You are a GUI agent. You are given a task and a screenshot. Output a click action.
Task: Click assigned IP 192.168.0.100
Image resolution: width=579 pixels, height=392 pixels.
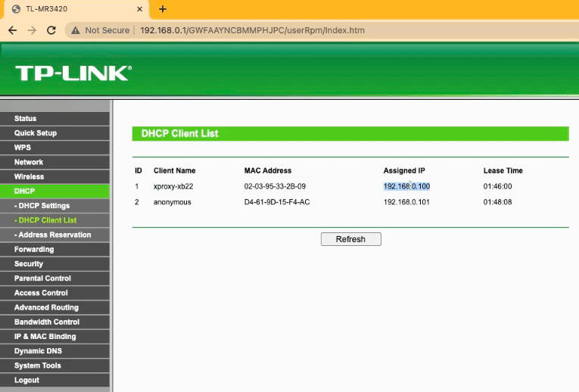click(406, 186)
